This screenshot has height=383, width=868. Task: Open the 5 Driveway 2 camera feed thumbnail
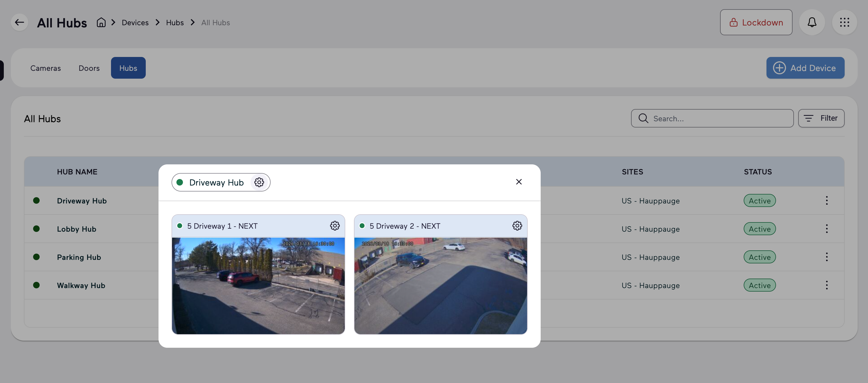pos(441,286)
